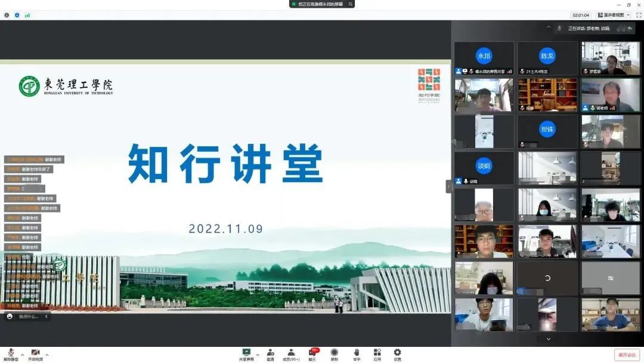Viewport: 644px width, 363px height.
Task: Turn on the camera video
Action: click(35, 353)
